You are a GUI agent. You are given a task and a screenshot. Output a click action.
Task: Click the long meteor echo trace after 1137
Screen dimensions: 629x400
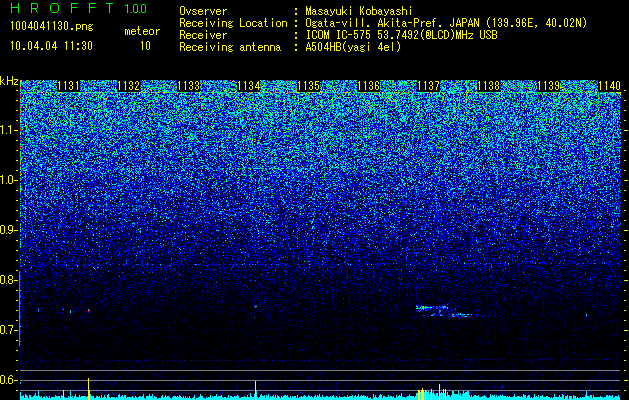(447, 311)
